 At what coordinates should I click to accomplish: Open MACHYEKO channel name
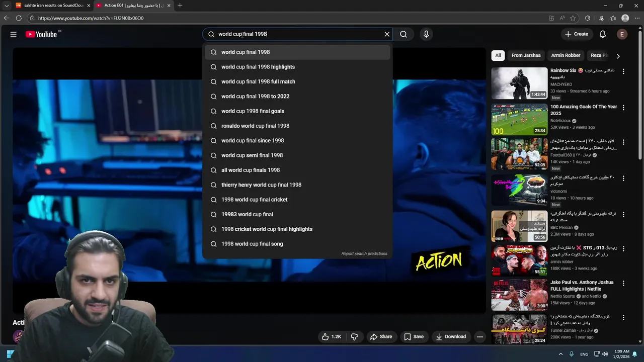coord(561,84)
